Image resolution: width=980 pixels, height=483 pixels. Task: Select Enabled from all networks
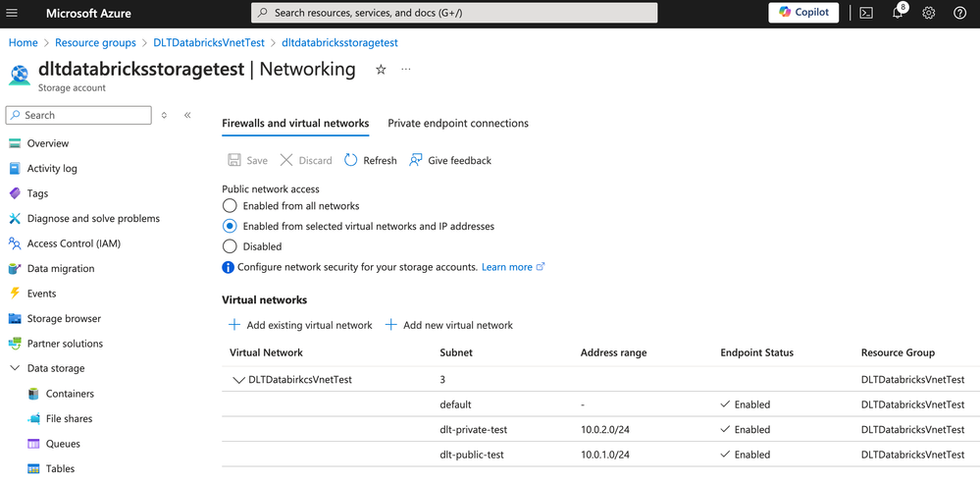pos(230,206)
